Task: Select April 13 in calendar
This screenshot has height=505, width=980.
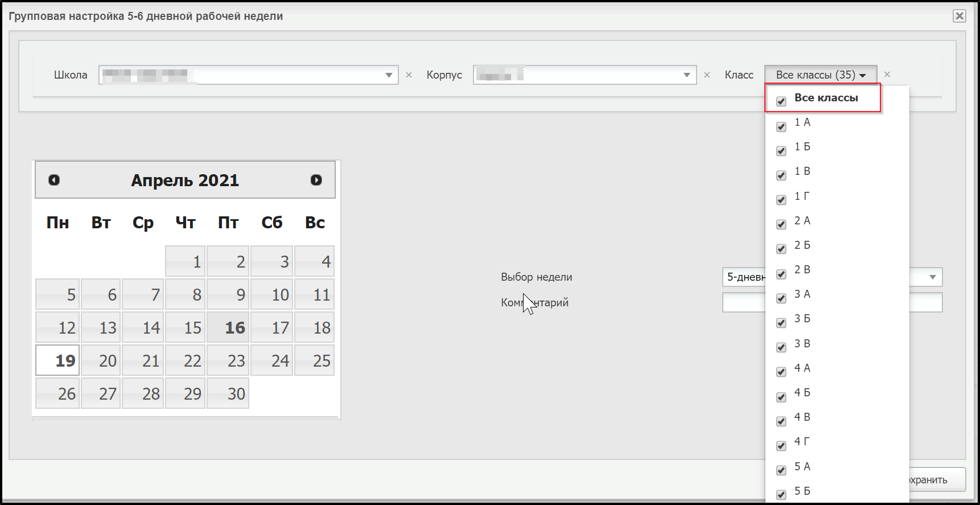Action: coord(101,327)
